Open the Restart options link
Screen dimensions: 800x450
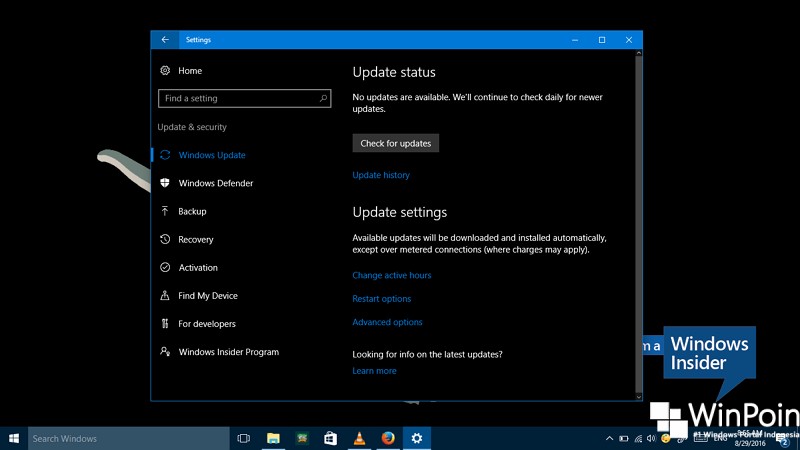pyautogui.click(x=382, y=298)
